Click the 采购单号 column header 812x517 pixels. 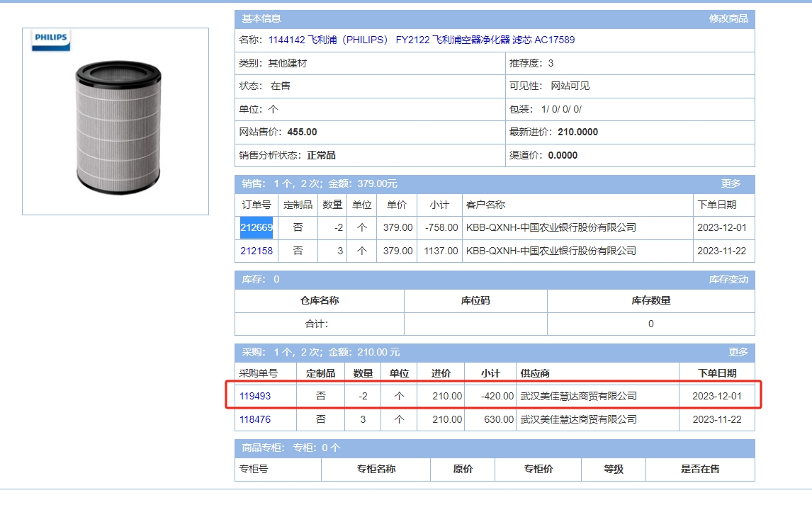point(259,374)
